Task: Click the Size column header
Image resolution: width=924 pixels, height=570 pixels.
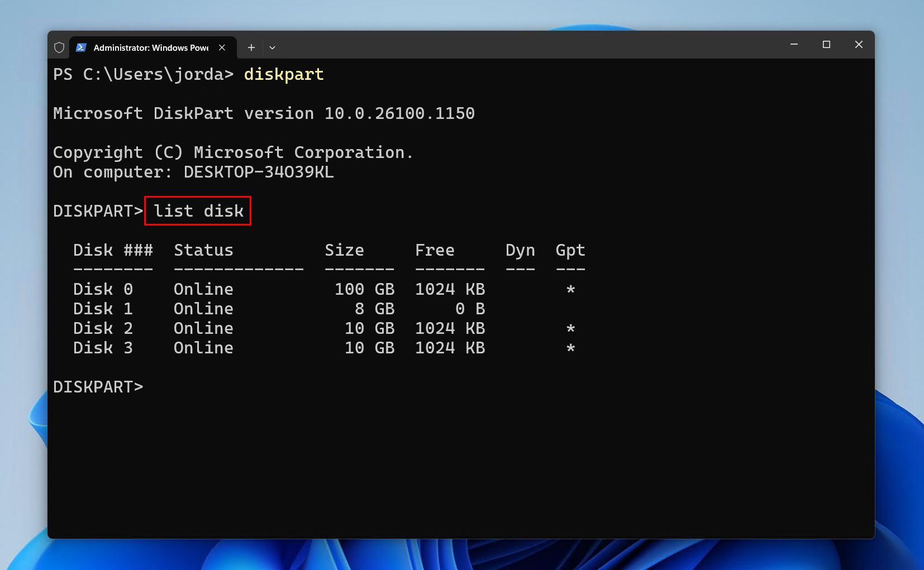Action: pos(344,250)
